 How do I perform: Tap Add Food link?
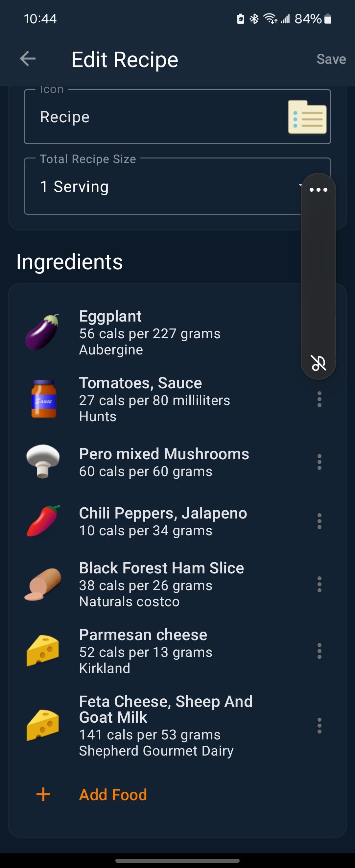(x=113, y=795)
